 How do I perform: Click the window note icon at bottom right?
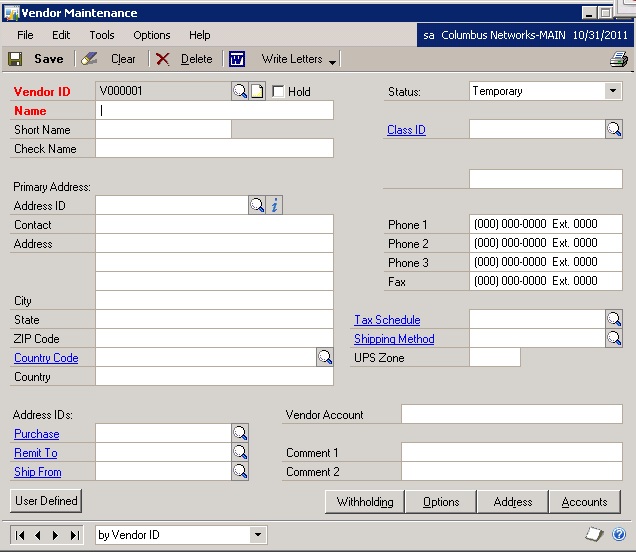point(595,534)
